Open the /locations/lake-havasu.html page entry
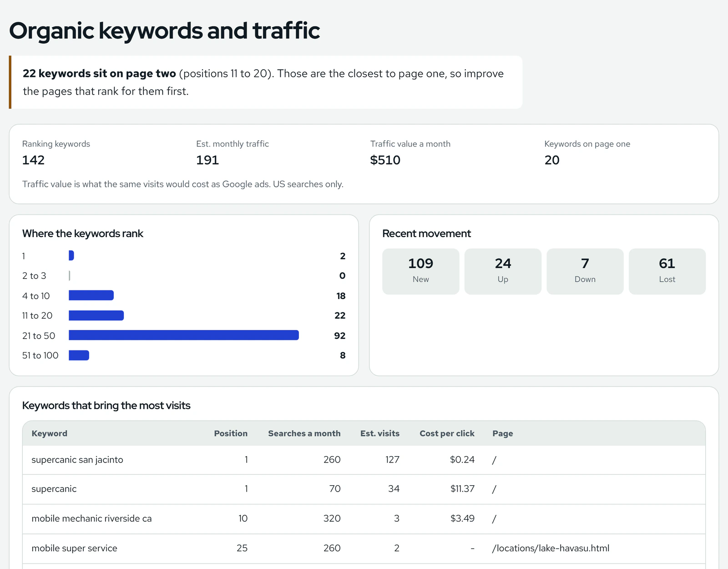Screen dimensions: 728x569 tap(551, 548)
